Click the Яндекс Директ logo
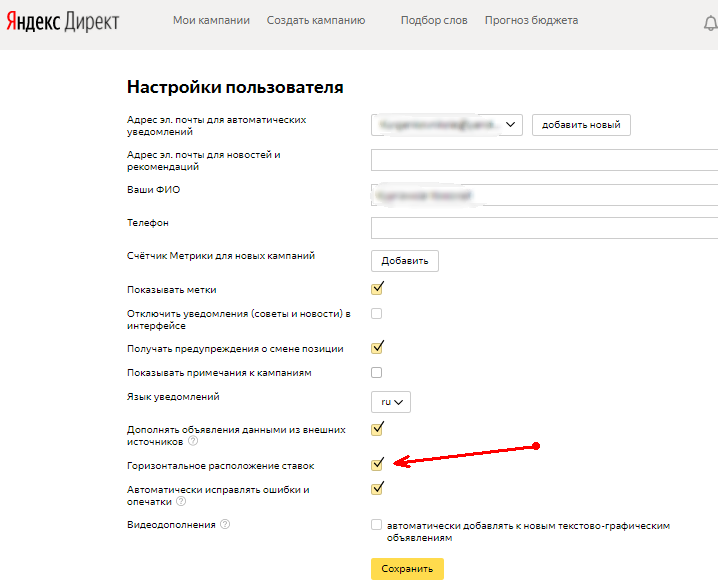Viewport: 718px width, 588px height. (x=63, y=22)
